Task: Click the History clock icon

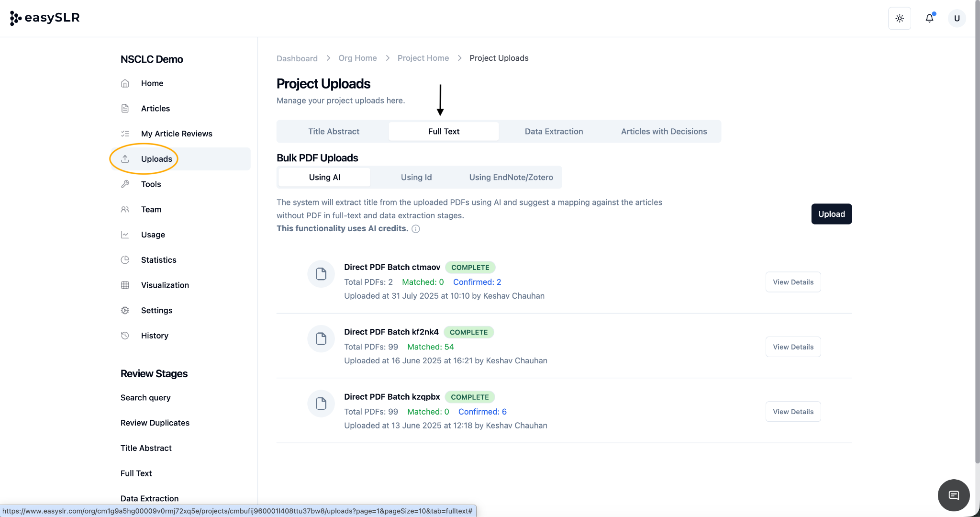Action: [125, 336]
